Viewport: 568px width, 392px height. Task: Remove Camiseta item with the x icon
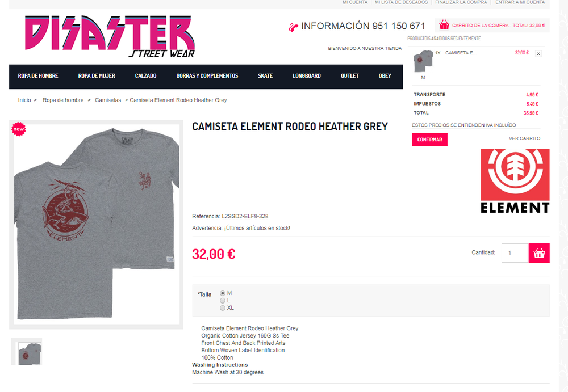coord(538,53)
